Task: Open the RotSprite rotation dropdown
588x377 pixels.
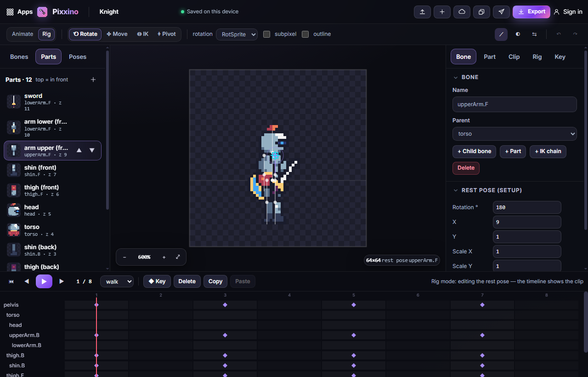Action: coord(237,34)
